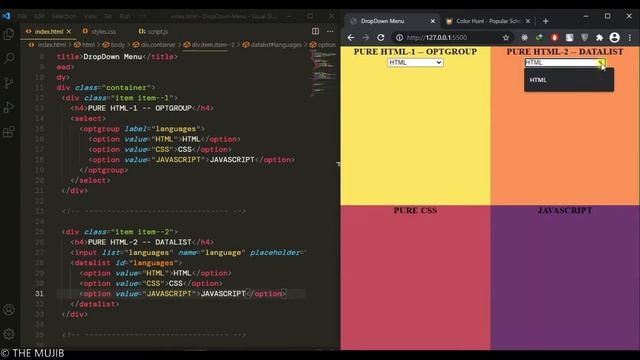Image resolution: width=640 pixels, height=360 pixels.
Task: Open Explorer in the VS Code activity bar
Action: click(9, 34)
